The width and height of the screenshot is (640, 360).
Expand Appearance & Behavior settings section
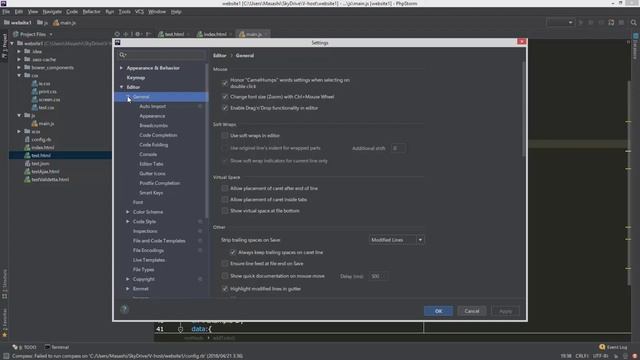(x=121, y=68)
